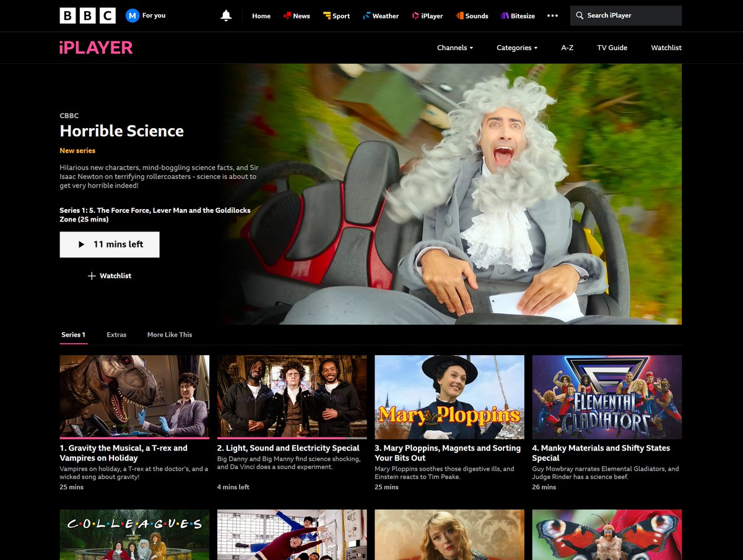Click '26 mins' duration text

544,487
